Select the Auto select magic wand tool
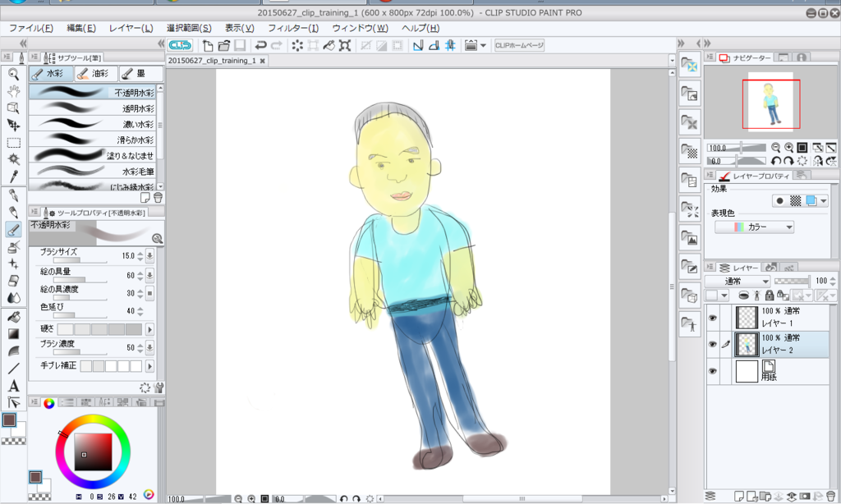 [x=13, y=159]
